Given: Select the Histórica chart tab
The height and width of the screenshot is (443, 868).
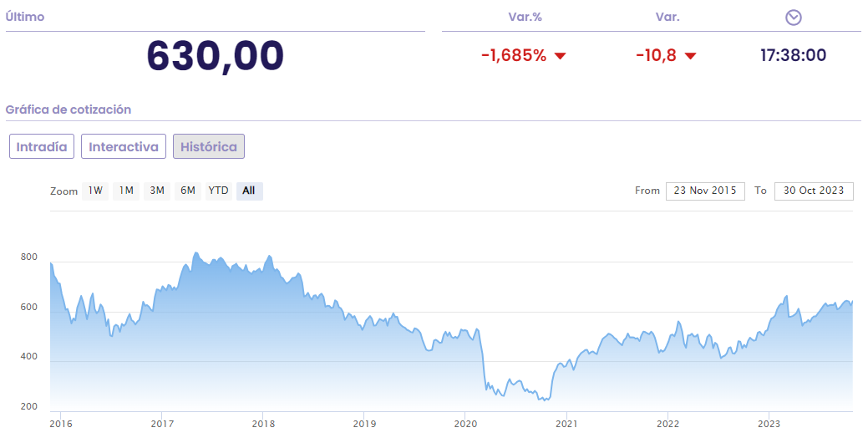Looking at the screenshot, I should click(209, 146).
